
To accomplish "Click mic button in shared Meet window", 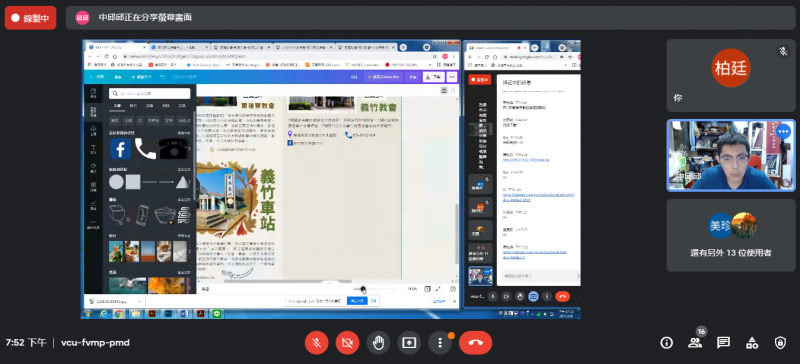I will 493,296.
